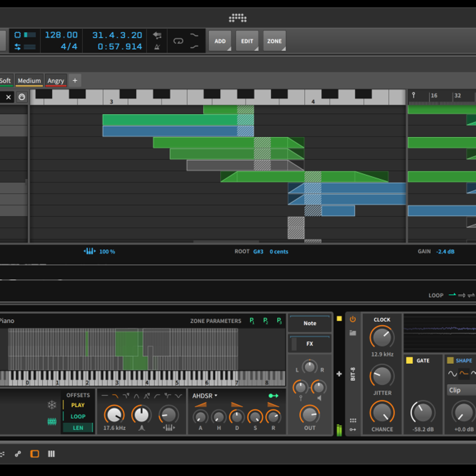The height and width of the screenshot is (476, 476).
Task: Select the Angry group tab
Action: [56, 81]
